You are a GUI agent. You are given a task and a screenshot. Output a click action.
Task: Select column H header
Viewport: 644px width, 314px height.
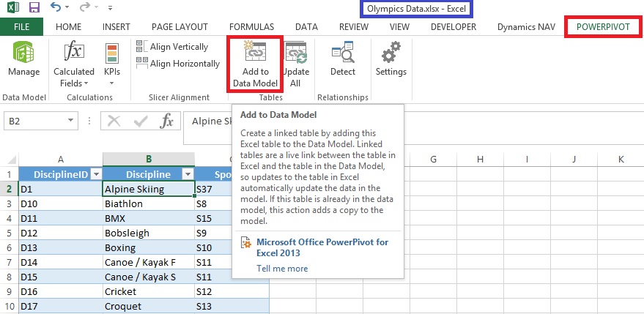click(x=480, y=160)
